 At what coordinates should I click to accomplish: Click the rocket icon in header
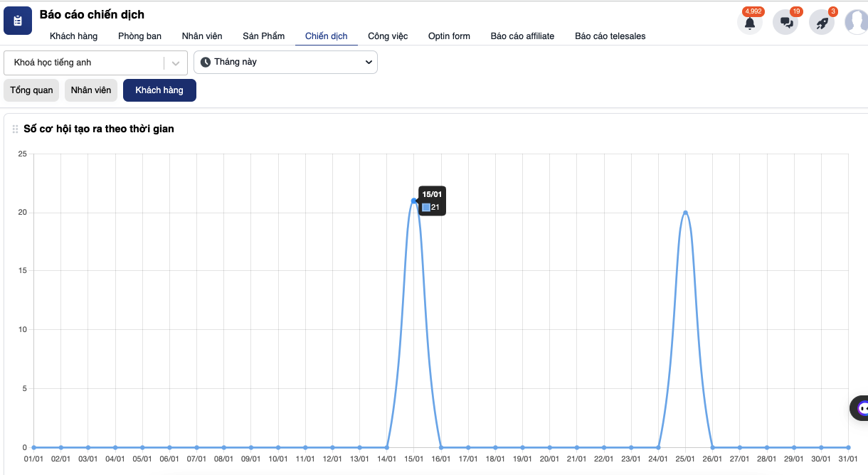point(822,23)
